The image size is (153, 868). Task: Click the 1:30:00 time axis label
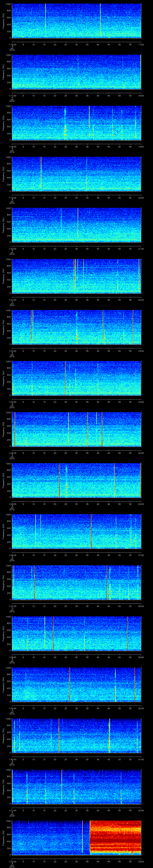click(x=12, y=759)
